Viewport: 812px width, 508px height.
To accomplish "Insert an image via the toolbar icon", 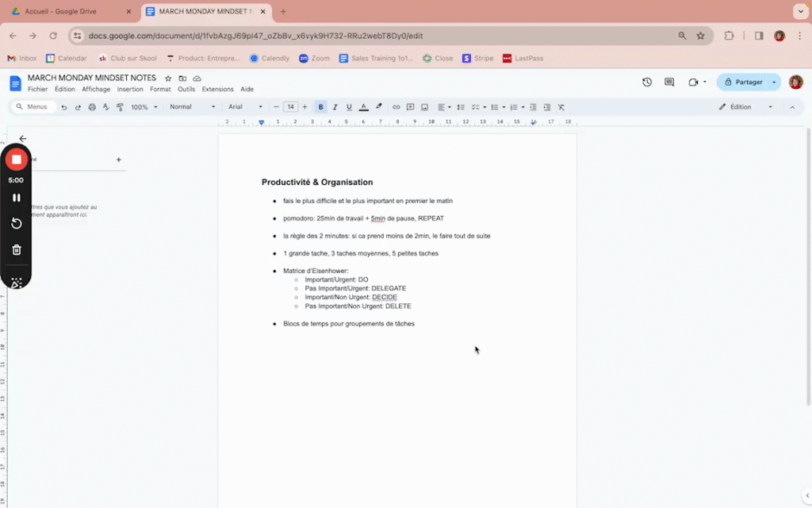I will coord(424,106).
